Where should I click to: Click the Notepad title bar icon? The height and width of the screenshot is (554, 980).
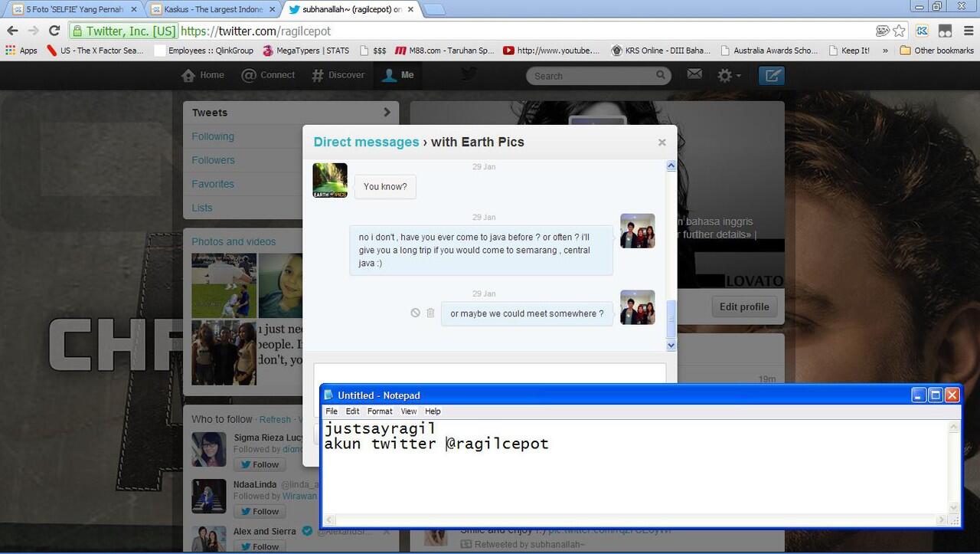(x=329, y=395)
